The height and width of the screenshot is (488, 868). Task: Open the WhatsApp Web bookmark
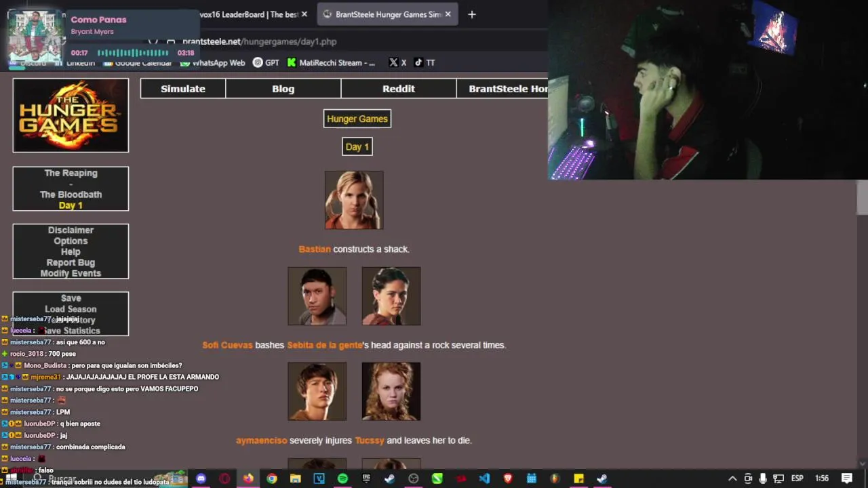pos(212,62)
